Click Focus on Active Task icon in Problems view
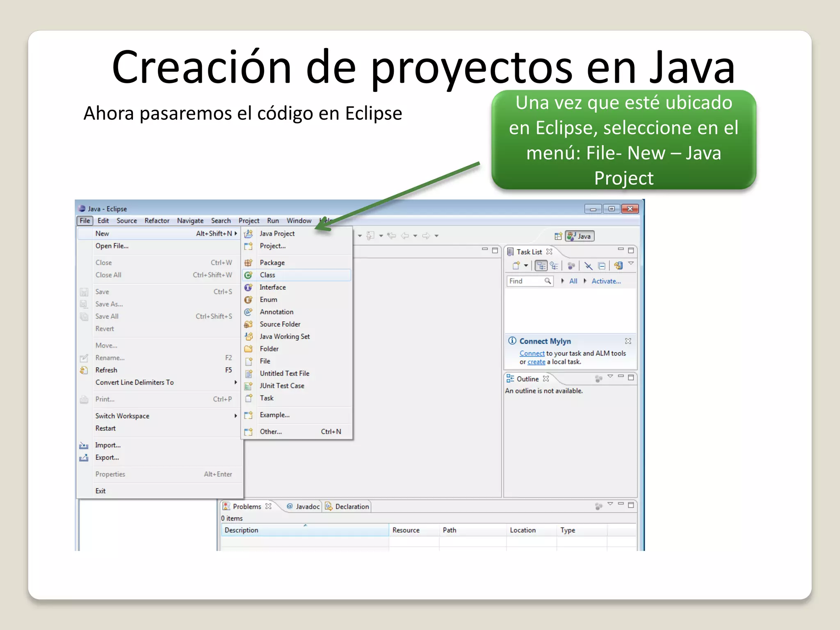The height and width of the screenshot is (630, 840). click(598, 506)
